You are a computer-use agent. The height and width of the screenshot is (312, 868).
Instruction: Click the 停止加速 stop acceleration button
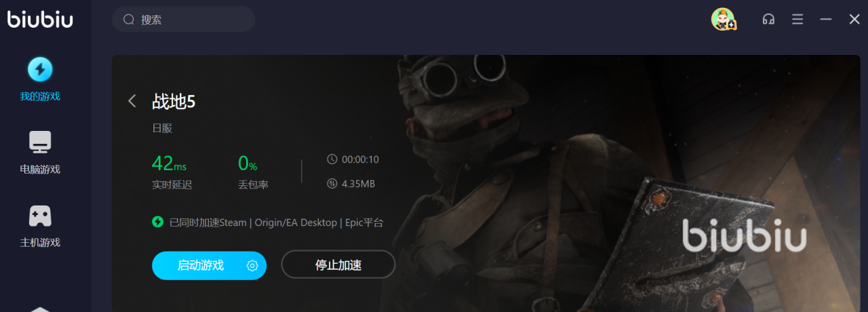[338, 265]
